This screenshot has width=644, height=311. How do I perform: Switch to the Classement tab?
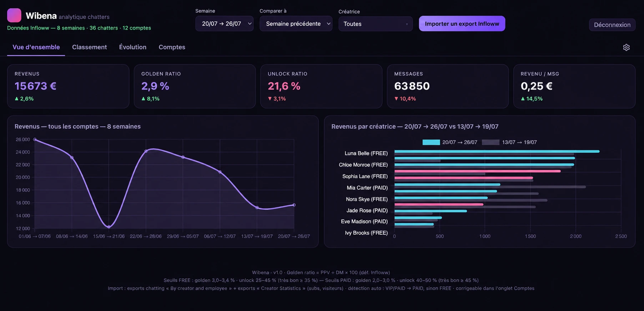click(x=89, y=47)
